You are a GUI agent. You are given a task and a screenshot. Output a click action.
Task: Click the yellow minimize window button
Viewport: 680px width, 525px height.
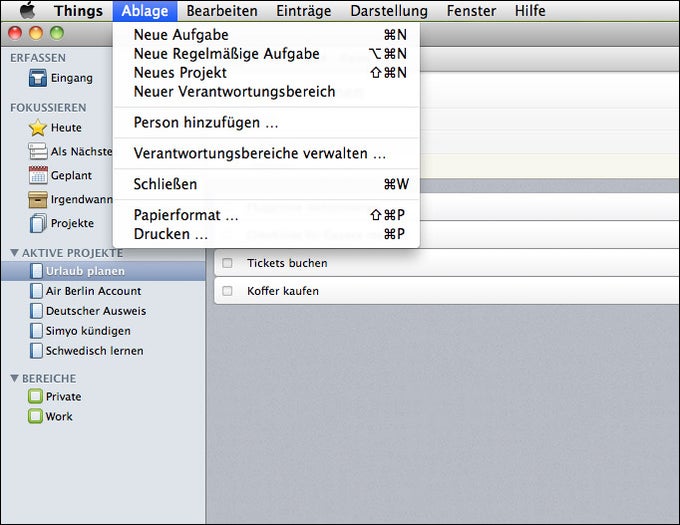pos(36,33)
